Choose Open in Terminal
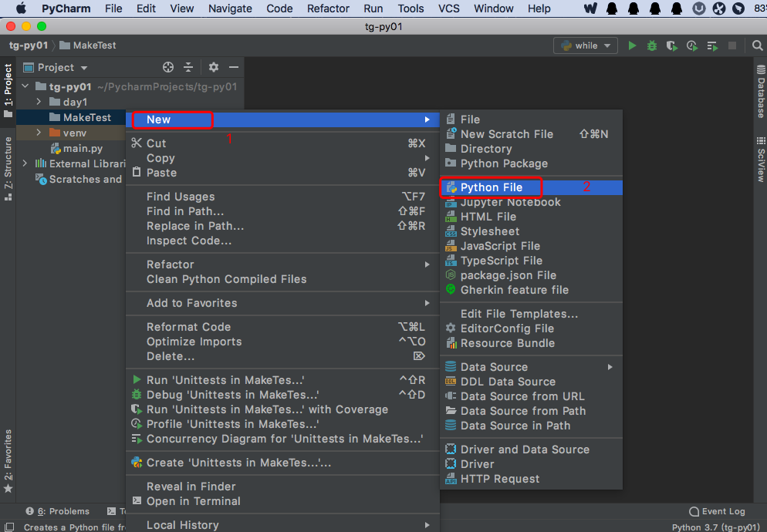767x532 pixels. pos(282,501)
